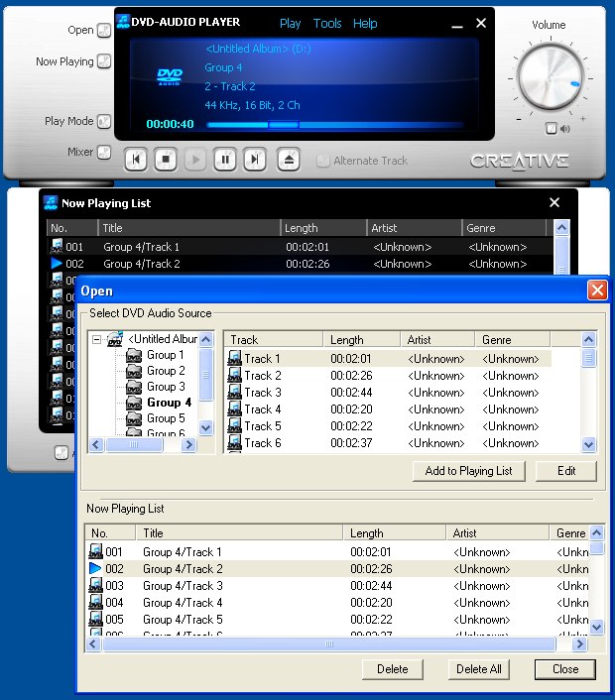This screenshot has height=700, width=615.
Task: Click the Now Playing List window title icon
Action: tap(51, 202)
